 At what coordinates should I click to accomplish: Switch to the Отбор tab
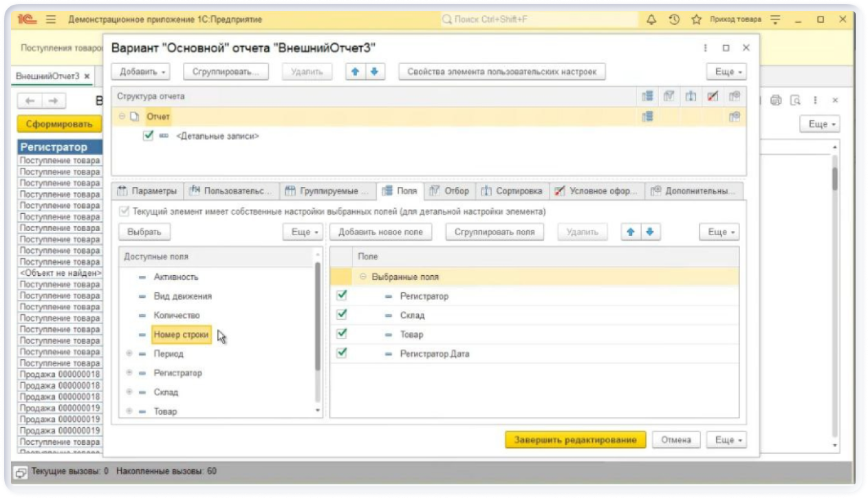449,191
